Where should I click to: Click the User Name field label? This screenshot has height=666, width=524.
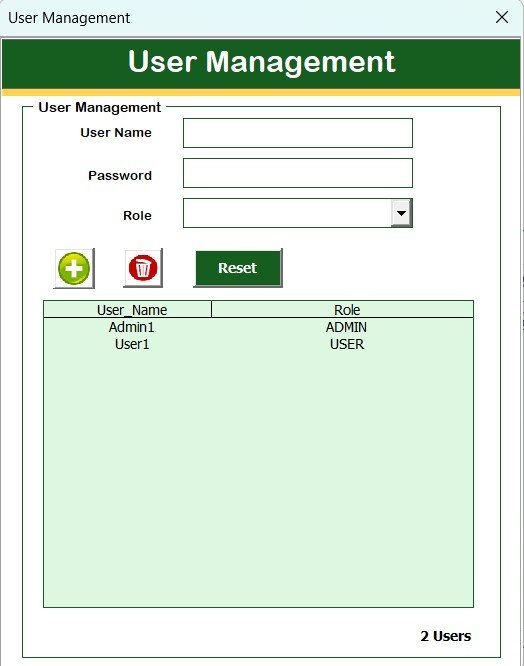point(116,133)
